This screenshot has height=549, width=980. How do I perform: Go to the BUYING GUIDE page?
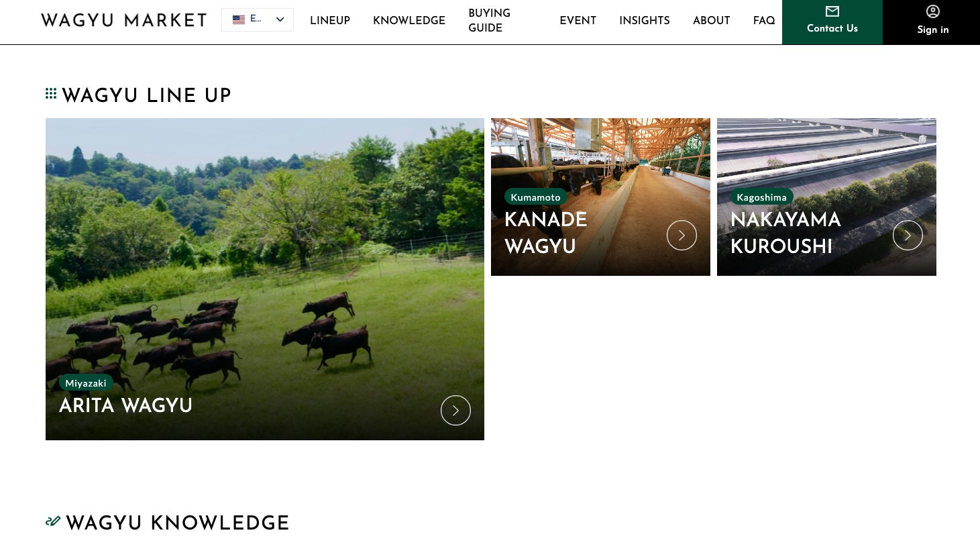click(x=490, y=21)
